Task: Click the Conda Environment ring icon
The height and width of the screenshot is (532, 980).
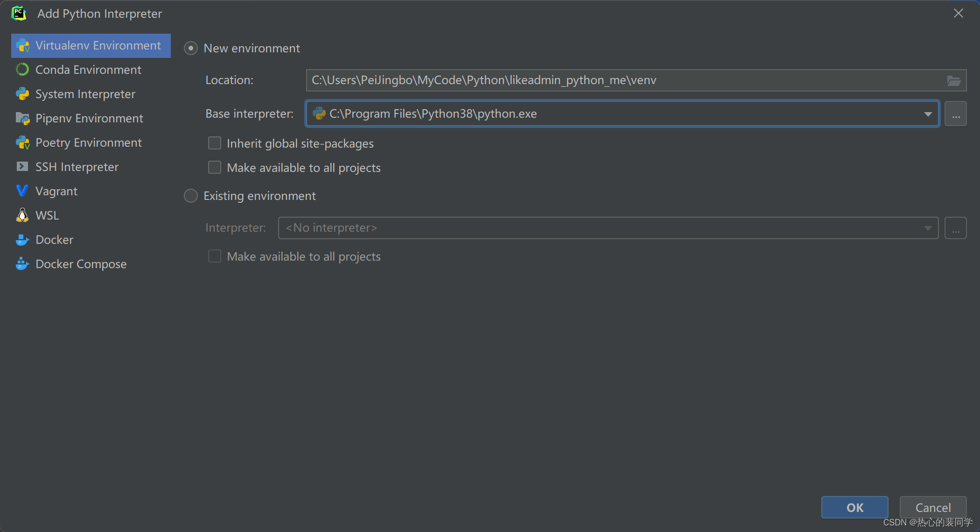Action: click(x=22, y=70)
